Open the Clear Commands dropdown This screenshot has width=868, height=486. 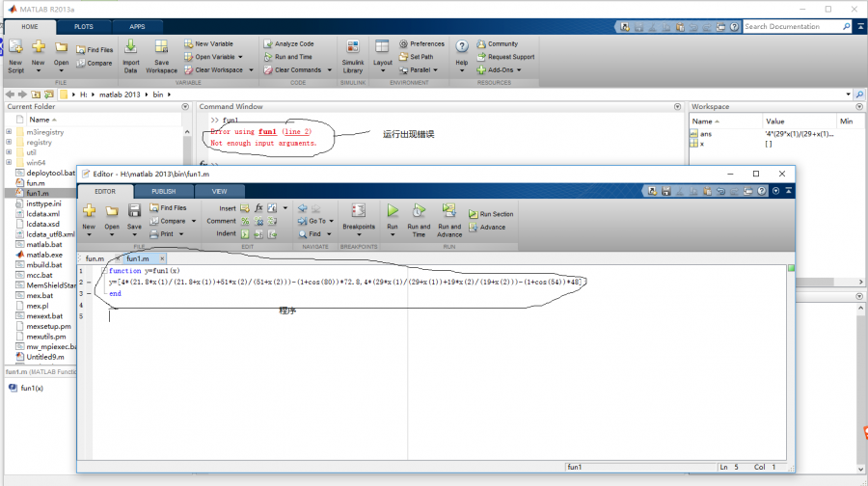[x=330, y=70]
